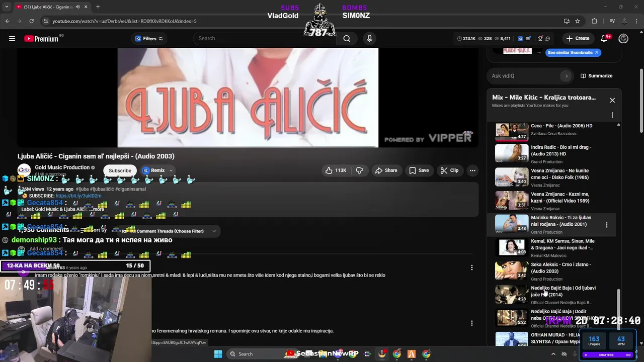Expand video description with ...more
The height and width of the screenshot is (362, 644).
(x=97, y=209)
